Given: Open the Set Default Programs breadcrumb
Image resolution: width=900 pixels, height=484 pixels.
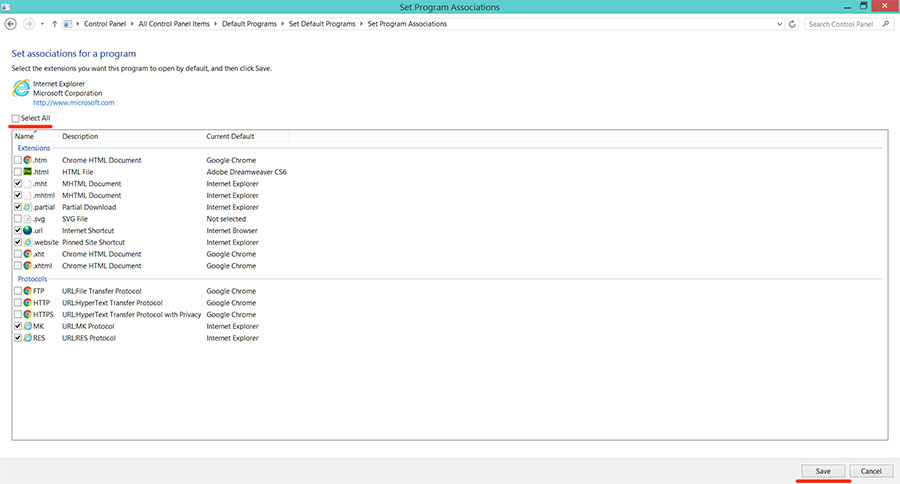Looking at the screenshot, I should tap(322, 24).
